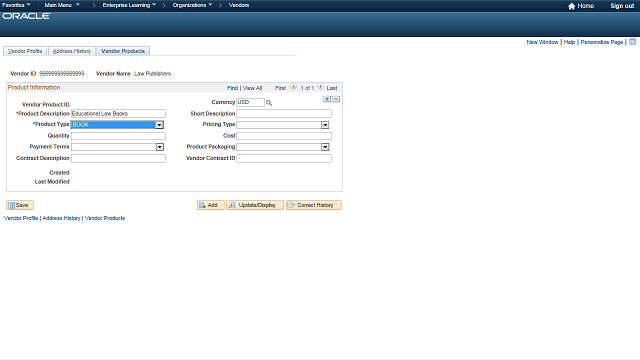Click the Save button
Image resolution: width=640 pixels, height=360 pixels.
20,205
